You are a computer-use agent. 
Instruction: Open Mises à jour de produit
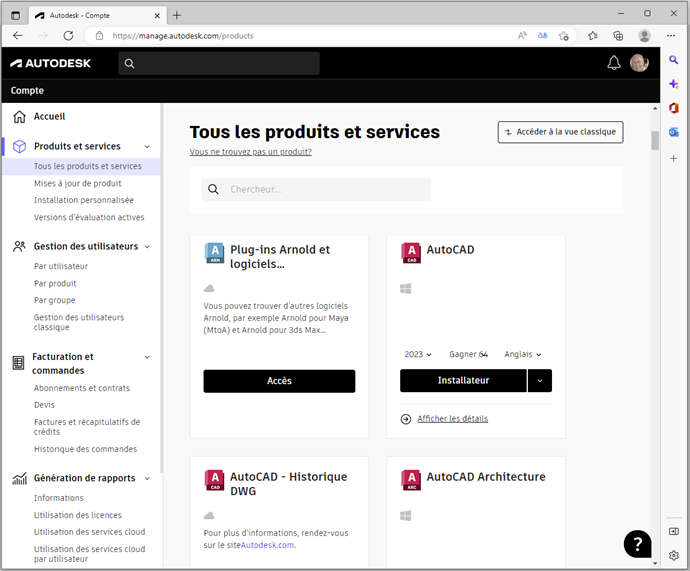[x=77, y=183]
